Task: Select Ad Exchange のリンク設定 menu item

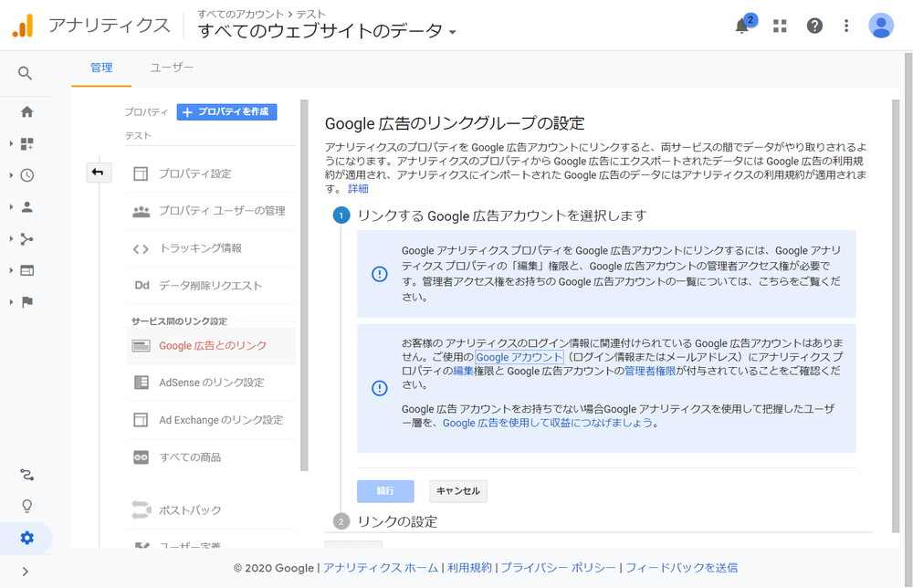Action: [211, 420]
